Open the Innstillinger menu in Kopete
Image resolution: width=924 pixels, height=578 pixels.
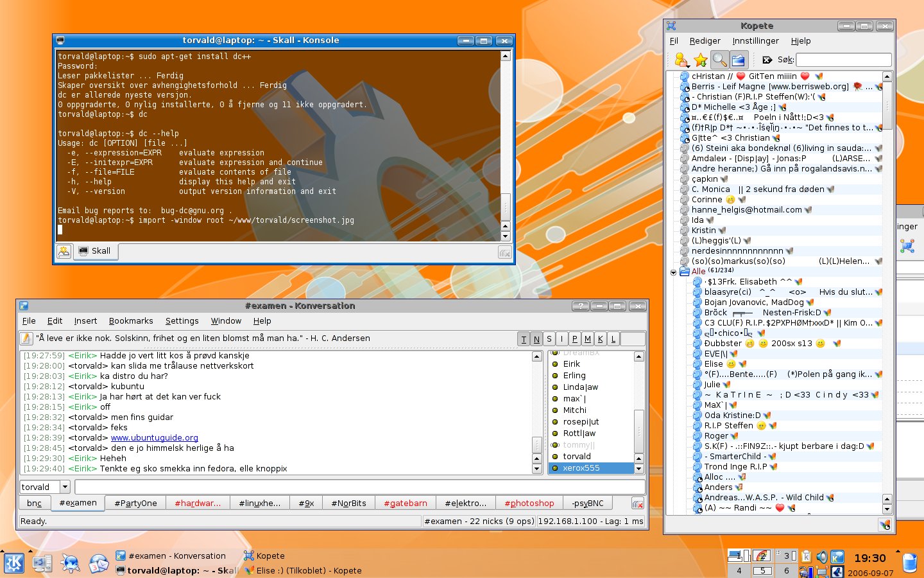click(x=755, y=41)
